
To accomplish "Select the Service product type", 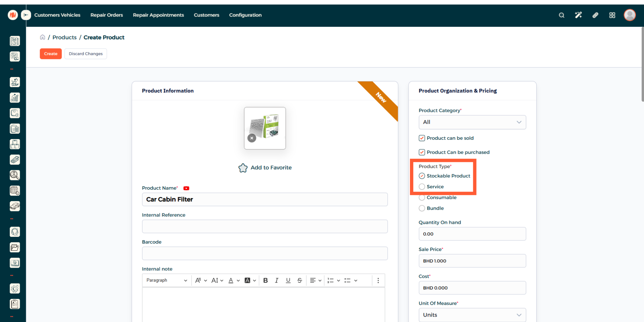I will (422, 187).
